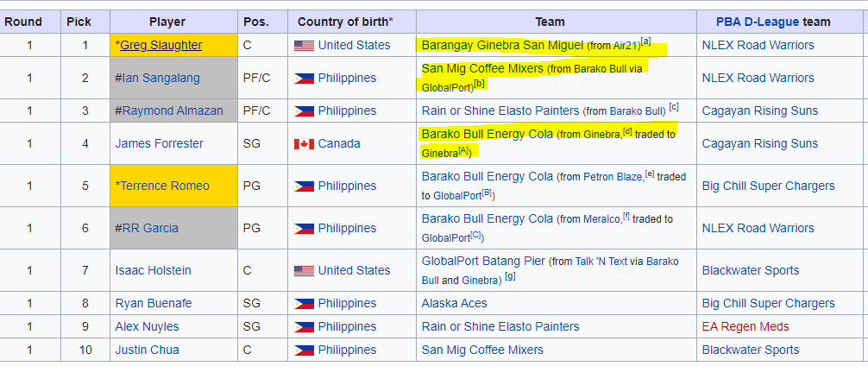The width and height of the screenshot is (868, 379).
Task: Open the GlobalPort Batang Pier link
Action: pyautogui.click(x=484, y=261)
